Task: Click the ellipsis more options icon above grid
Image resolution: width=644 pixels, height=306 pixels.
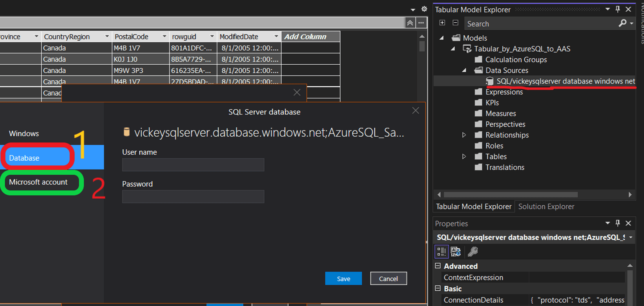Action: [421, 23]
